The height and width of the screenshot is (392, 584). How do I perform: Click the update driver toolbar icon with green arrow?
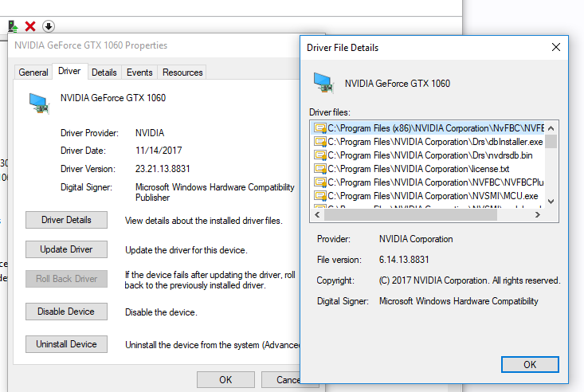pos(13,26)
